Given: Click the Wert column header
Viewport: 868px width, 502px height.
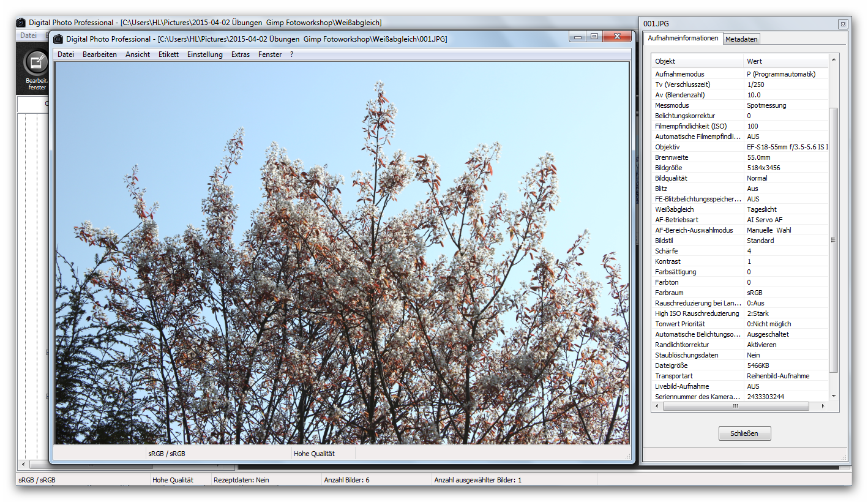Looking at the screenshot, I should (786, 61).
